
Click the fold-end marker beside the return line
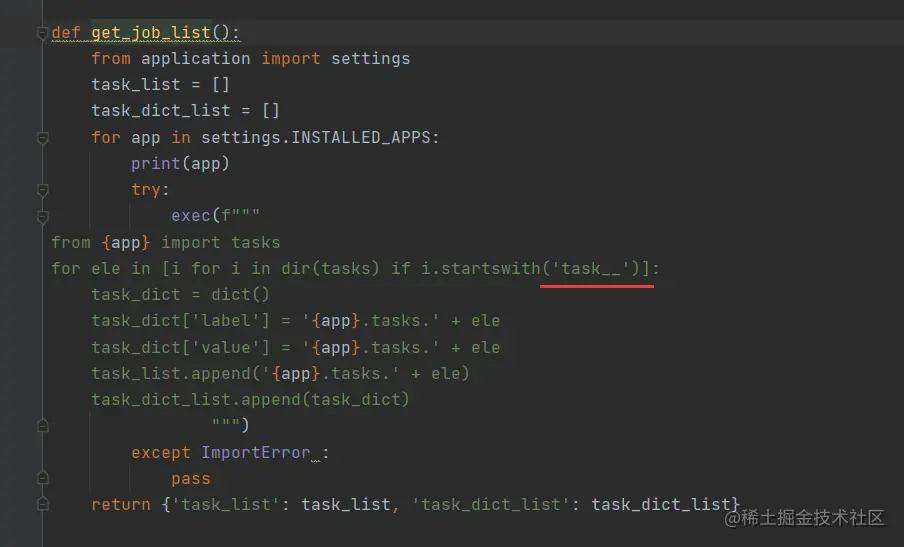(x=43, y=504)
